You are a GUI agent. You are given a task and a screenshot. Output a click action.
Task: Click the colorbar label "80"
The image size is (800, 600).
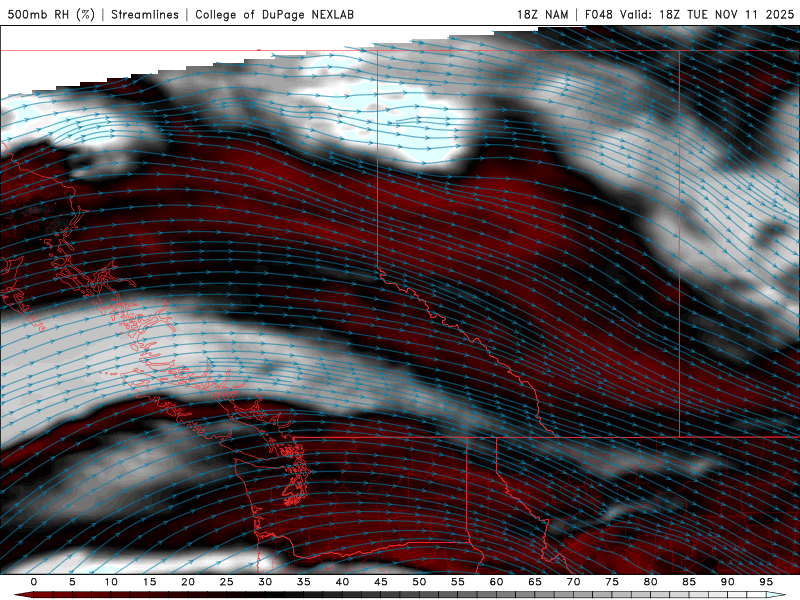(651, 582)
